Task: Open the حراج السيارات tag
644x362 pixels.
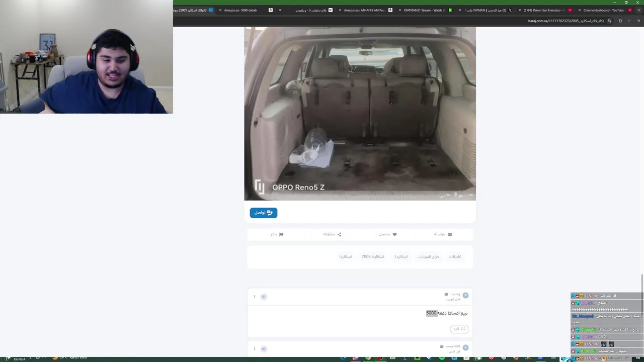Action: 428,257
